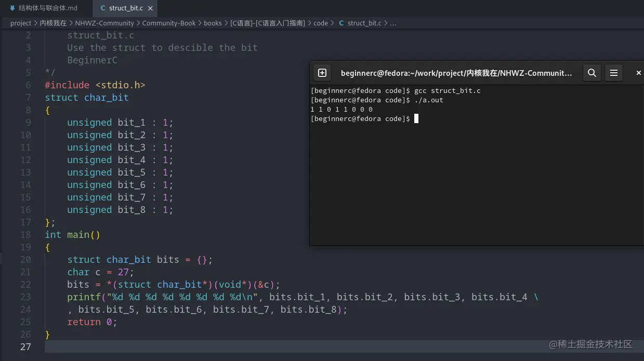Click '#include <stdio.h>' line
644x361 pixels.
pyautogui.click(x=95, y=85)
